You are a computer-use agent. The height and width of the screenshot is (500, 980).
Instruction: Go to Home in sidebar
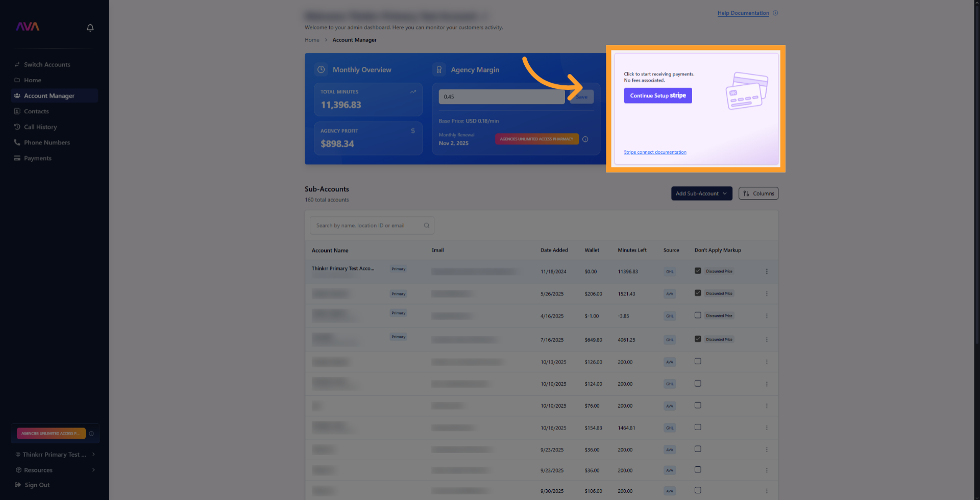[x=33, y=80]
